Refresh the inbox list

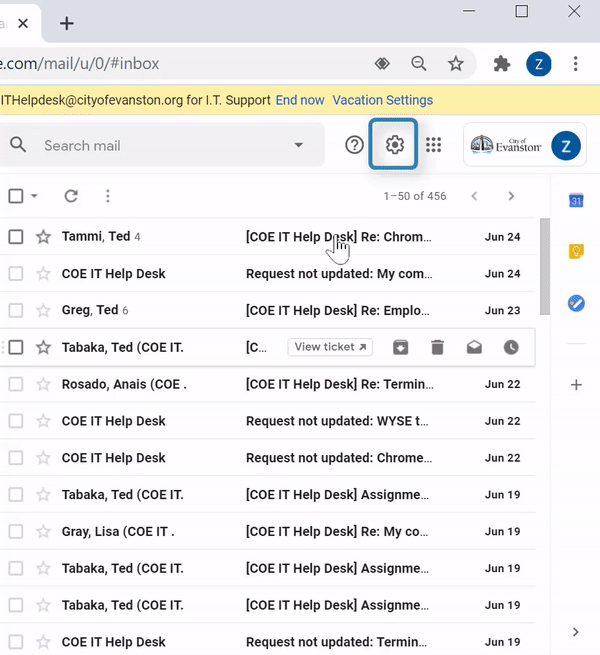[x=71, y=196]
